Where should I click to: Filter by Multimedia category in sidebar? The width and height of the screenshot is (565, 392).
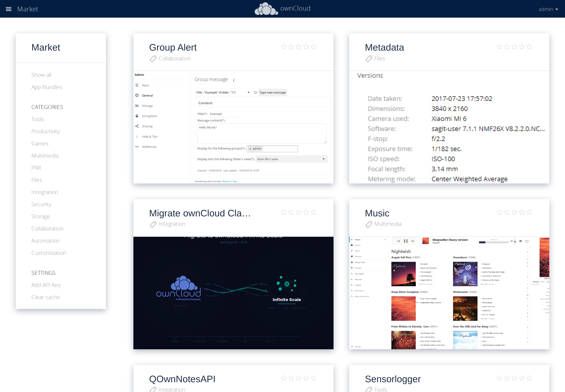click(x=45, y=155)
